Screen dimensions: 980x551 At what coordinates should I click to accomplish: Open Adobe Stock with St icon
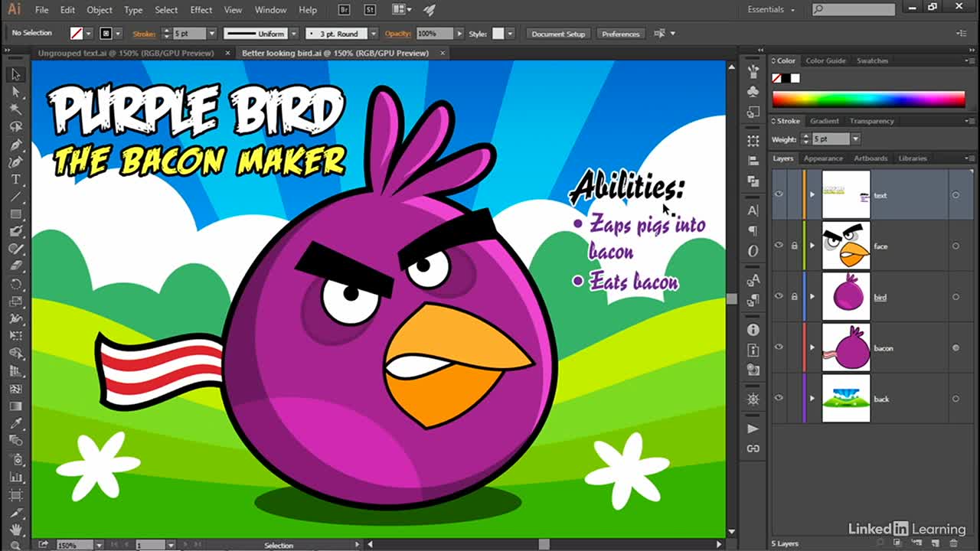click(370, 10)
